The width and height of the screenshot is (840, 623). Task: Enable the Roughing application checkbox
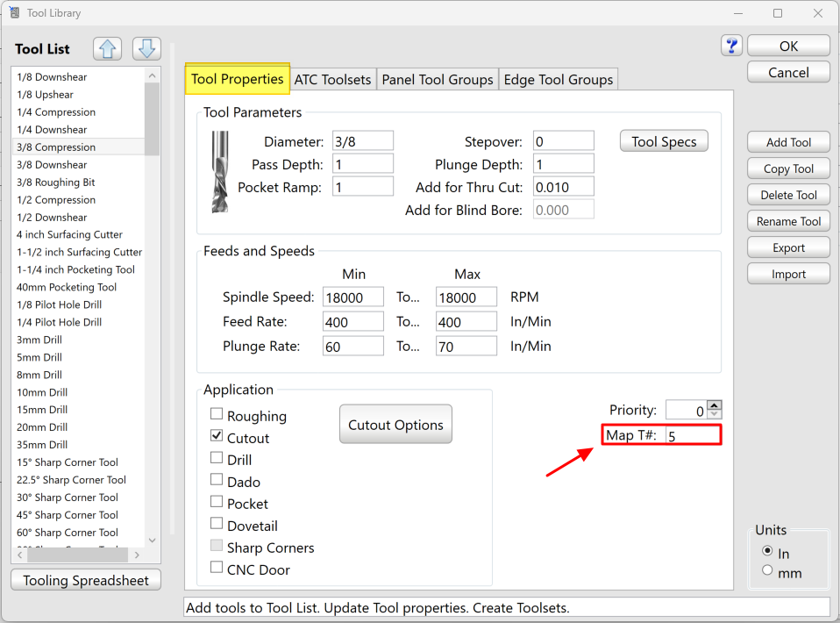coord(217,416)
